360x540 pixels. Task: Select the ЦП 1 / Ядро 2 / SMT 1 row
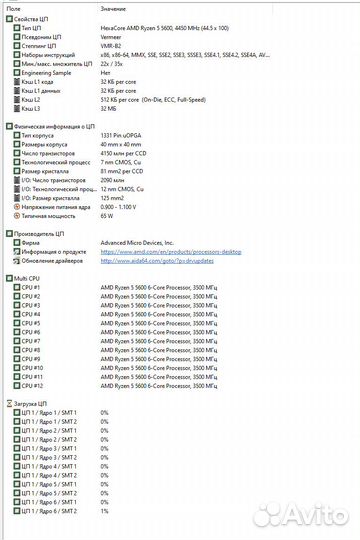coord(61,430)
